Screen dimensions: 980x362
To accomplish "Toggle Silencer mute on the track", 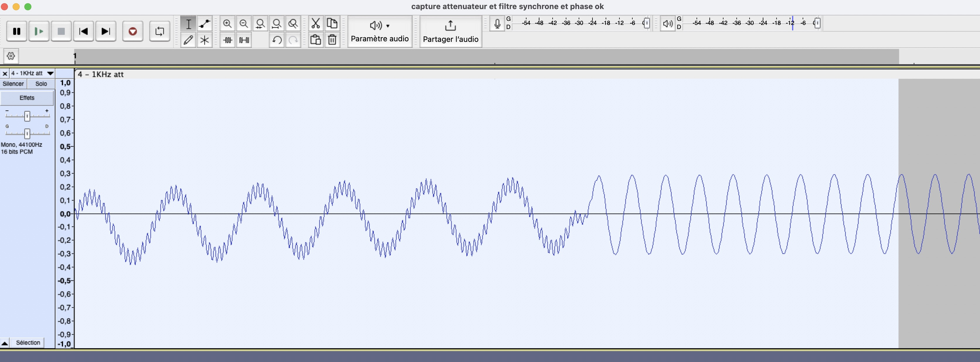I will [x=13, y=84].
